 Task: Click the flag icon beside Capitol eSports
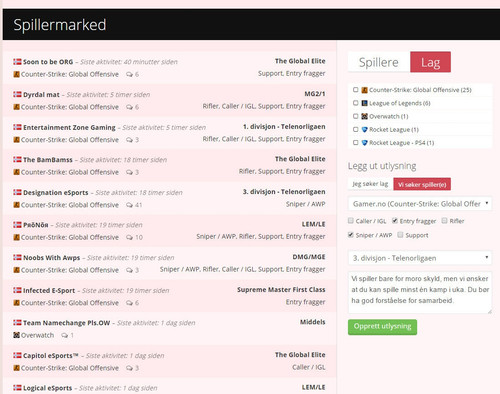click(17, 355)
